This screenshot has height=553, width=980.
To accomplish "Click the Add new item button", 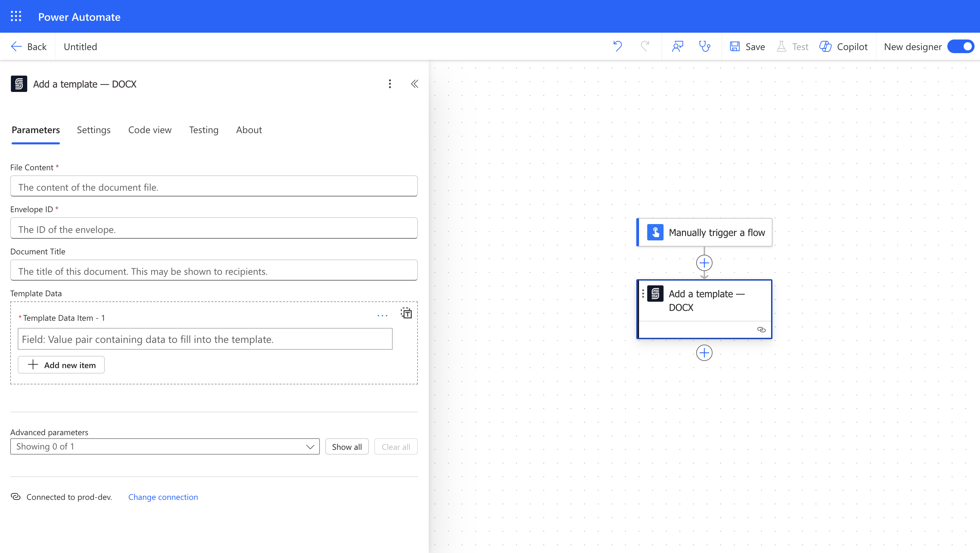I will (x=61, y=365).
